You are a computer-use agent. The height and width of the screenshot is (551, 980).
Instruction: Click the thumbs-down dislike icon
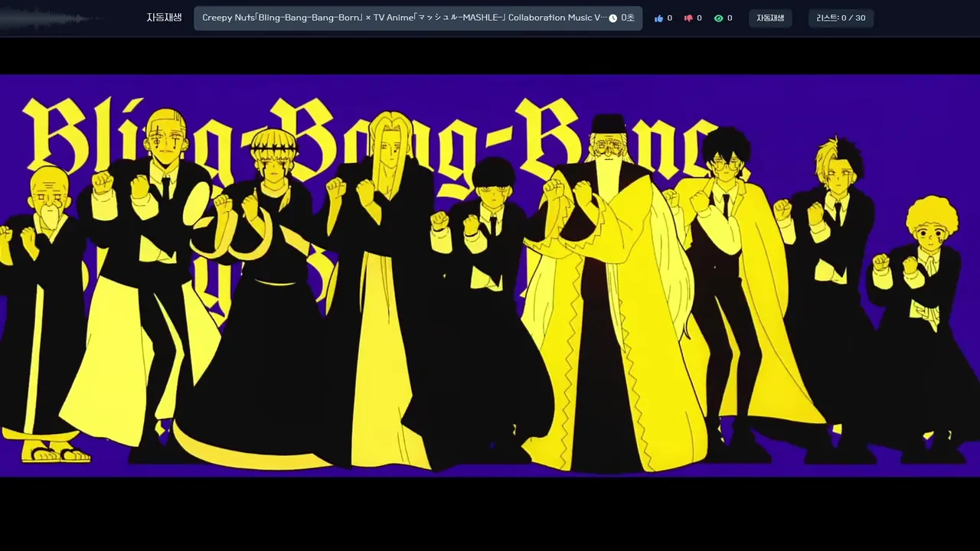688,18
